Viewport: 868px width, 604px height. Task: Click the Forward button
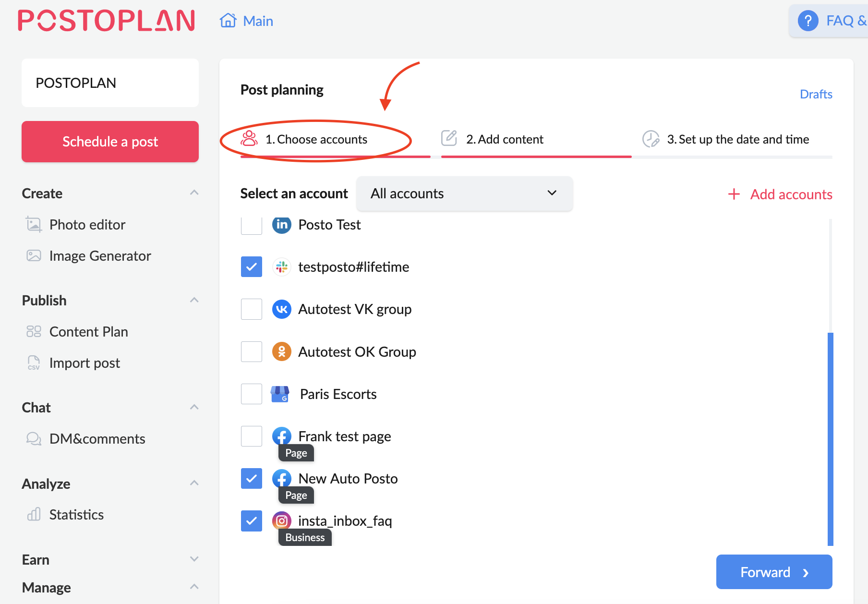pyautogui.click(x=774, y=572)
